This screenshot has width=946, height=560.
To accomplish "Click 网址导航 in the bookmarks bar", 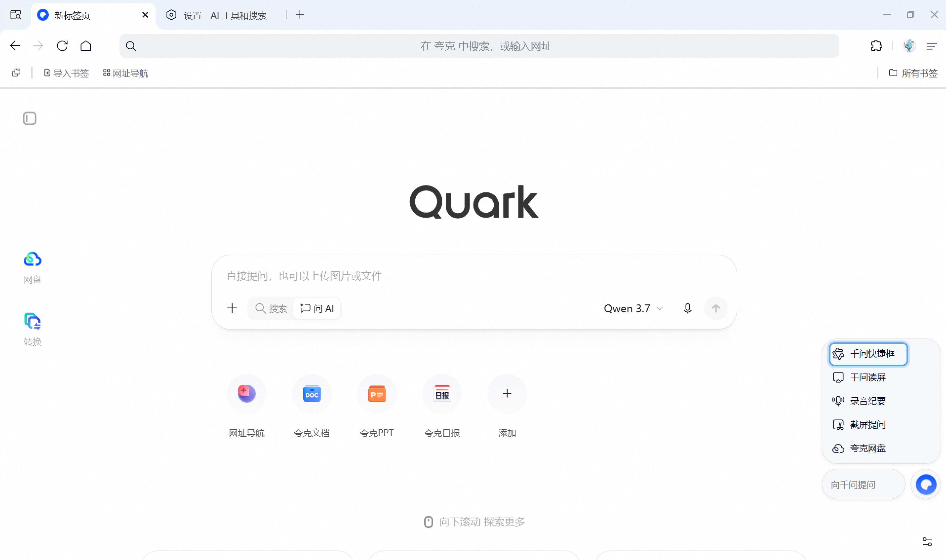I will tap(125, 73).
